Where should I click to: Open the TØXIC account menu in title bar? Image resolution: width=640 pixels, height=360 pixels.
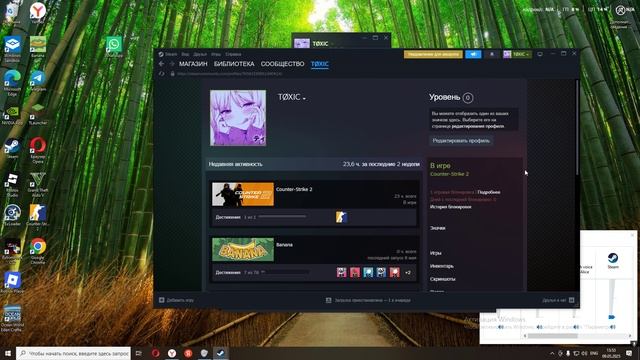517,54
